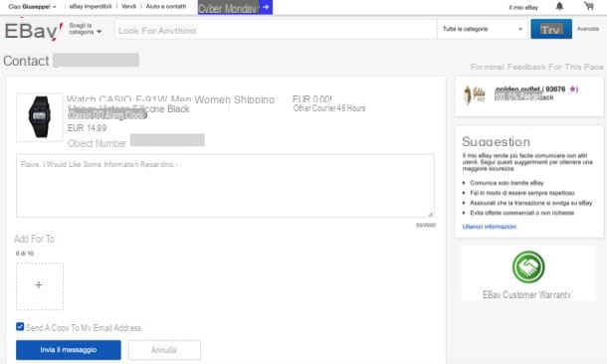
Task: Click the eBay logo
Action: point(33,31)
